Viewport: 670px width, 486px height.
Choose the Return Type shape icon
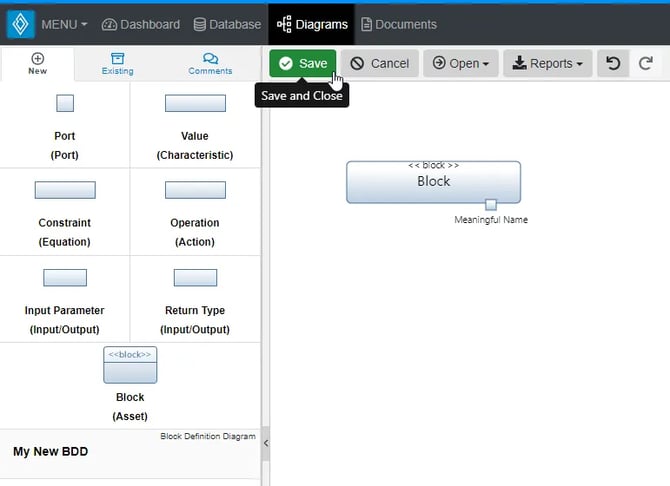point(195,277)
